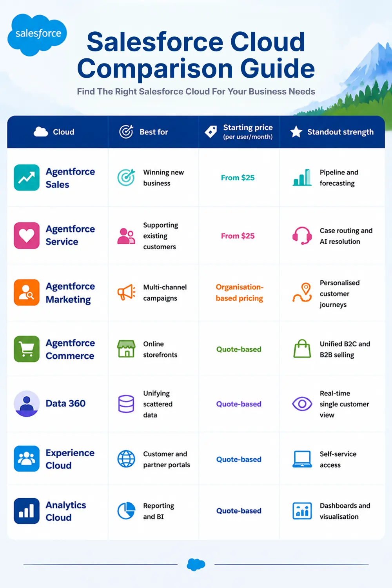
Task: Click the Experience Cloud people icon
Action: pyautogui.click(x=27, y=459)
